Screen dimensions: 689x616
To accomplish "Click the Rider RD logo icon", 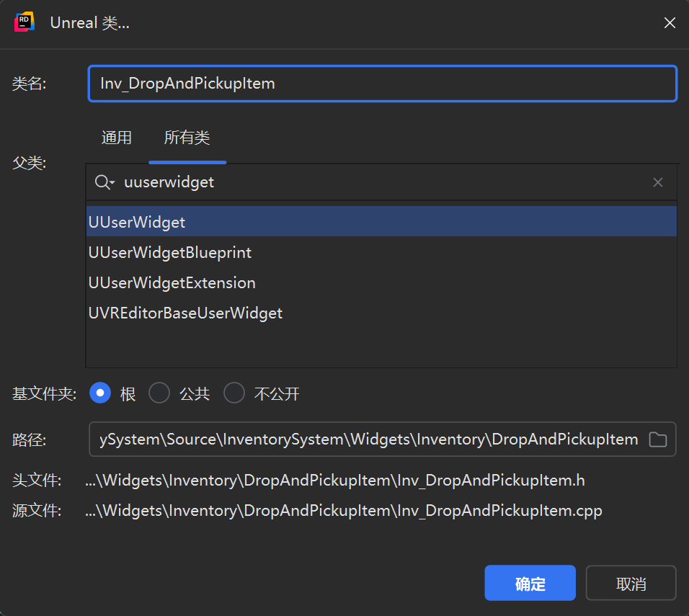I will 25,22.
